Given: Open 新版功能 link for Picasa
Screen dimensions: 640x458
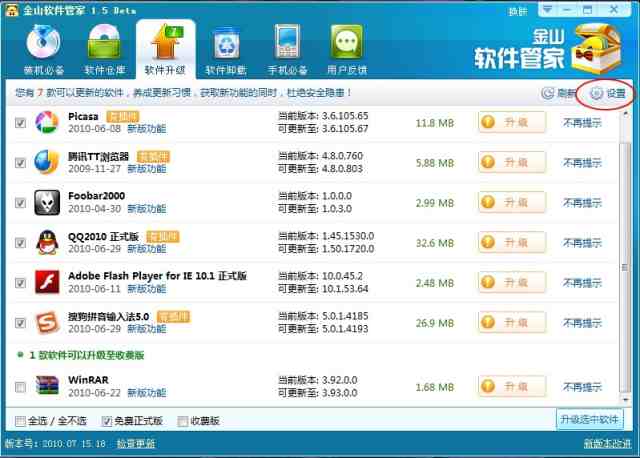Looking at the screenshot, I should pyautogui.click(x=147, y=129).
